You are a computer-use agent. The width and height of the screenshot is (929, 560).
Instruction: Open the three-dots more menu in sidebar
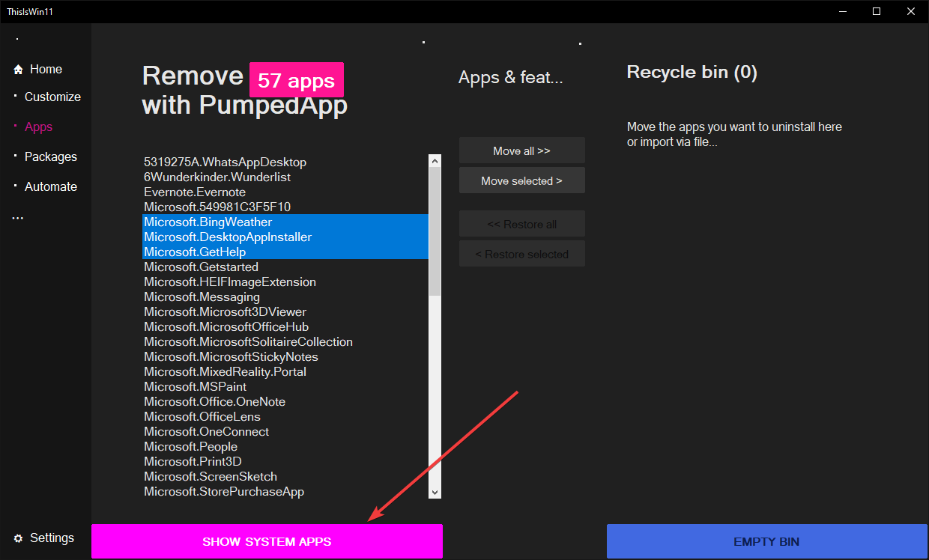(x=18, y=217)
